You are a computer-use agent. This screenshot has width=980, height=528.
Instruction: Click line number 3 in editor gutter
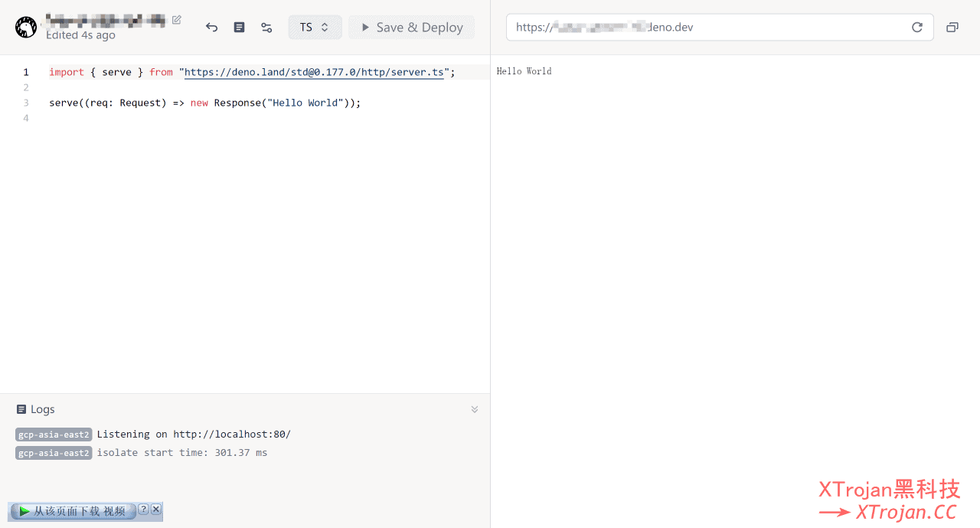(26, 103)
